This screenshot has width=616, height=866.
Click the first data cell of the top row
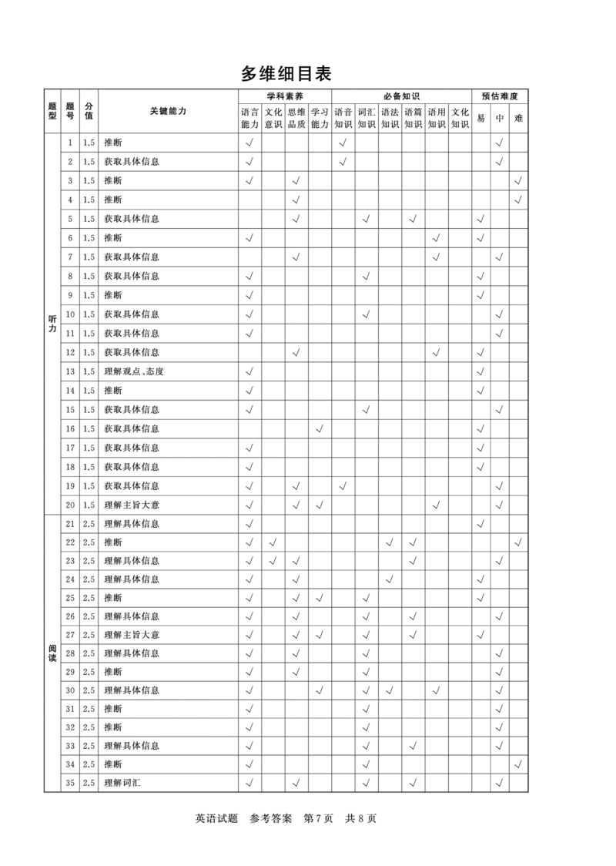[249, 143]
